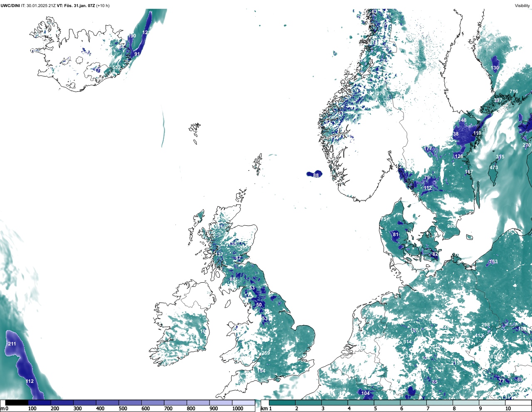Click the '177' value in central Sweden
The height and width of the screenshot is (412, 532).
[428, 148]
